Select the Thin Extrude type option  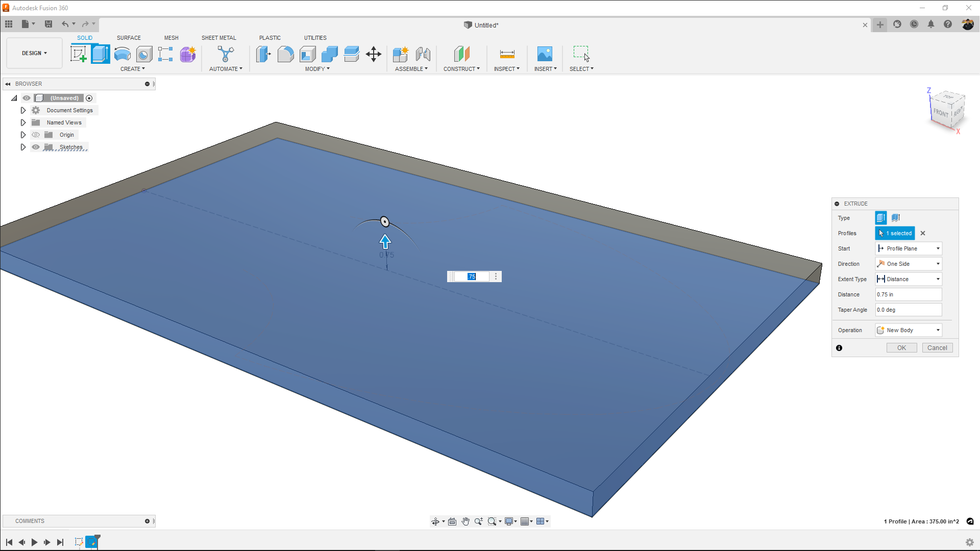point(896,218)
